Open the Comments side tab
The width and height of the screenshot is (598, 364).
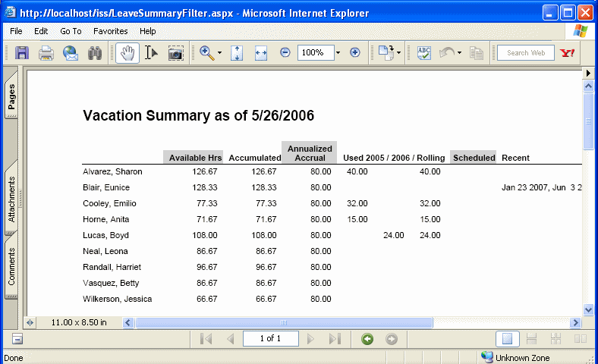point(11,267)
